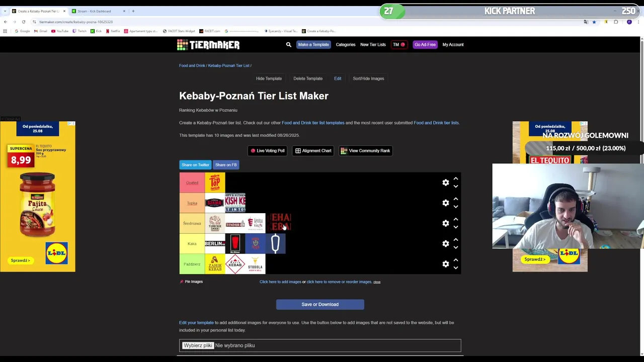Select the Berlin kebab logo in Kaka
The width and height of the screenshot is (644, 362).
[215, 243]
